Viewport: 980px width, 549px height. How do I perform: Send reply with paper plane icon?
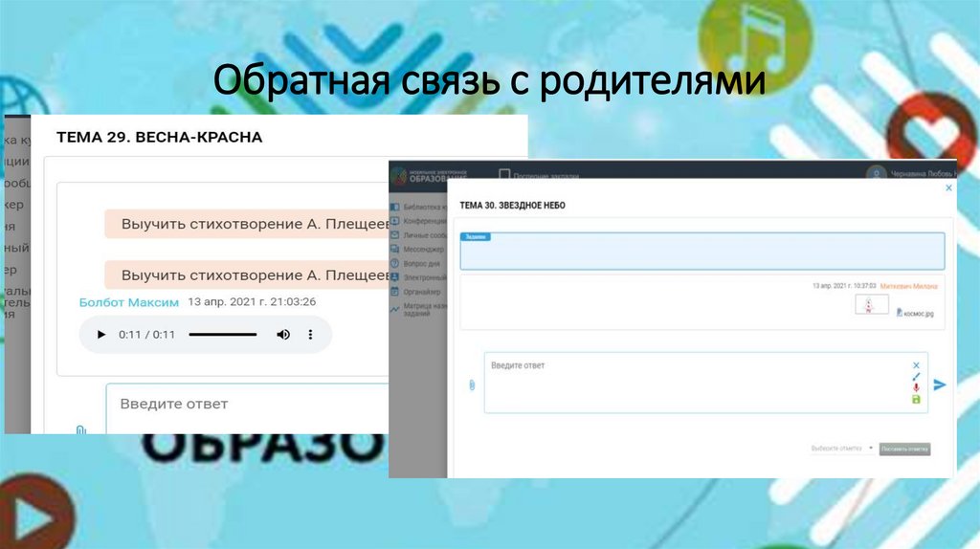tap(940, 384)
